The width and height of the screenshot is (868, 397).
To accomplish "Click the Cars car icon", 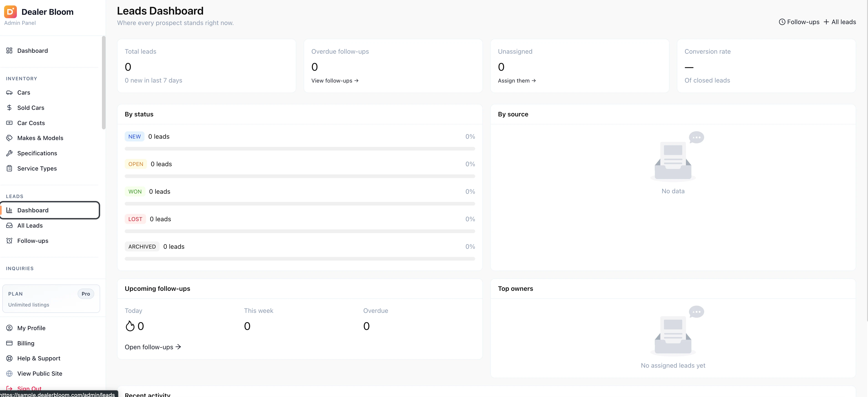I will (x=9, y=93).
